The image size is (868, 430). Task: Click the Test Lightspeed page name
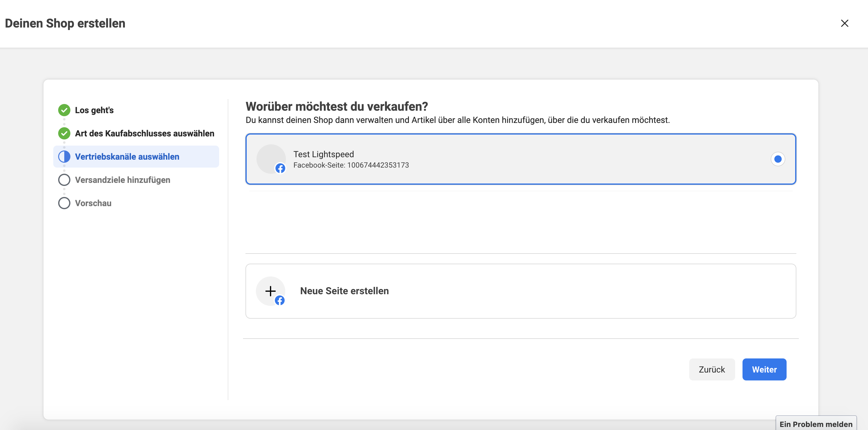(x=324, y=154)
